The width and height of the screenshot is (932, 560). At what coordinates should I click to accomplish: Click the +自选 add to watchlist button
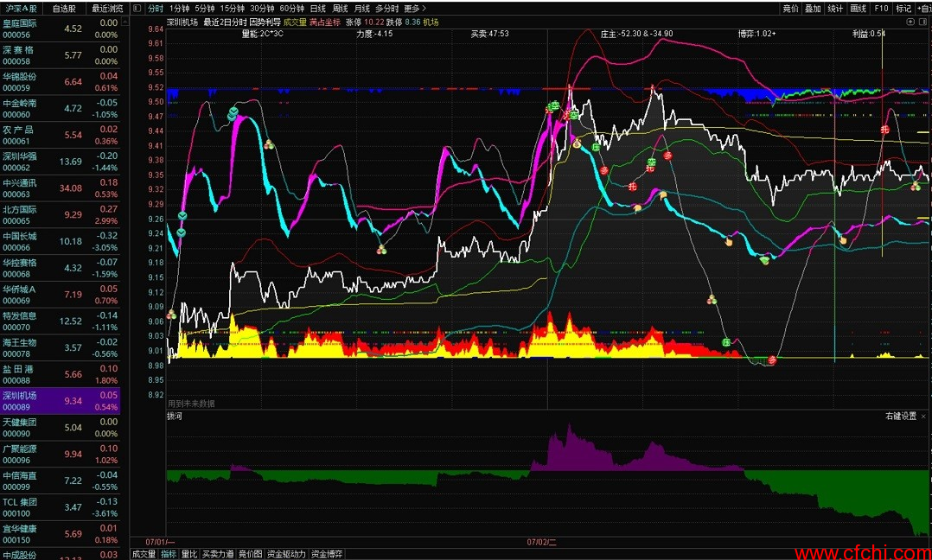click(923, 9)
